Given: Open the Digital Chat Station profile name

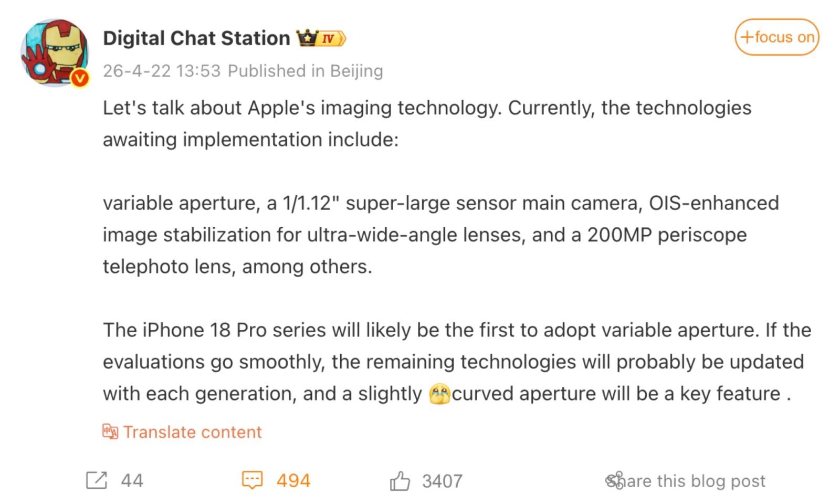Looking at the screenshot, I should 196,38.
